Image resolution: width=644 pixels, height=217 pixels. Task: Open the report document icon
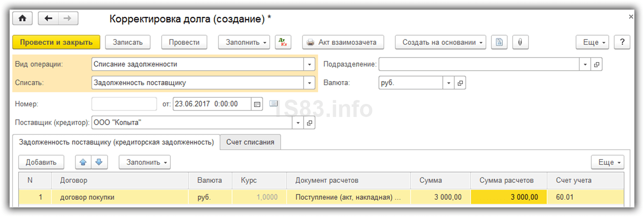(x=499, y=42)
